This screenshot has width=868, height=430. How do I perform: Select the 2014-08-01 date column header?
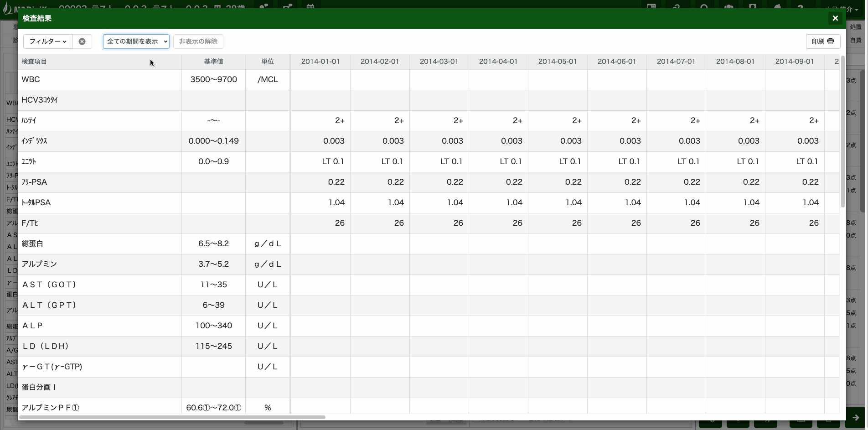tap(735, 62)
